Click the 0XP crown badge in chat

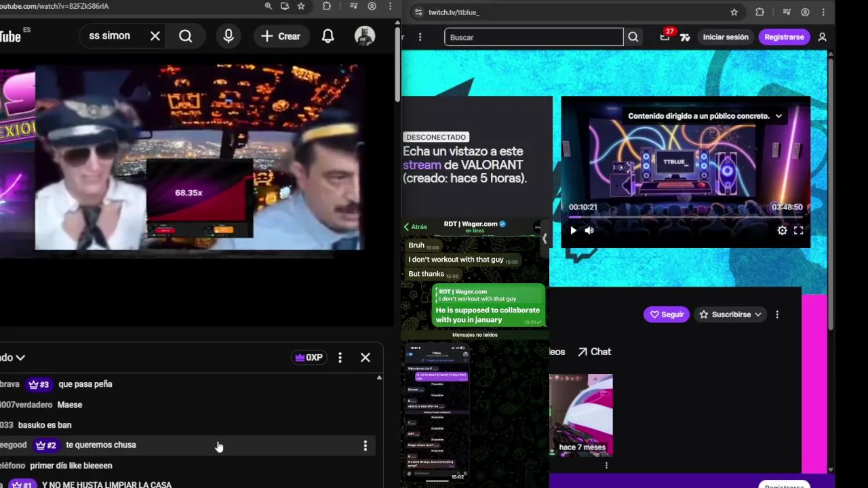pyautogui.click(x=309, y=357)
